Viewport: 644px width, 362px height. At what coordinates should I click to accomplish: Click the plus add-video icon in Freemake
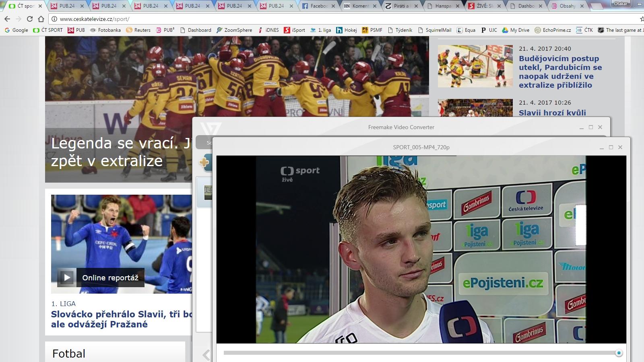[204, 162]
